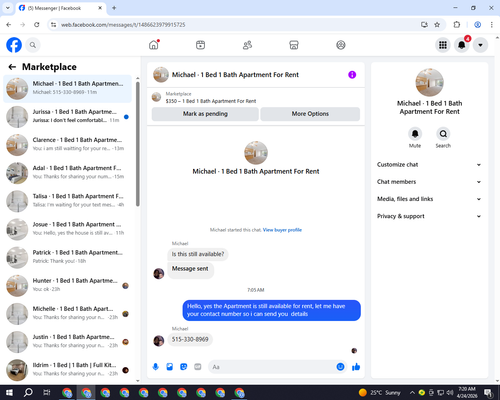Click the 515-330-8969 message bubble
500x400 pixels.
tap(190, 339)
